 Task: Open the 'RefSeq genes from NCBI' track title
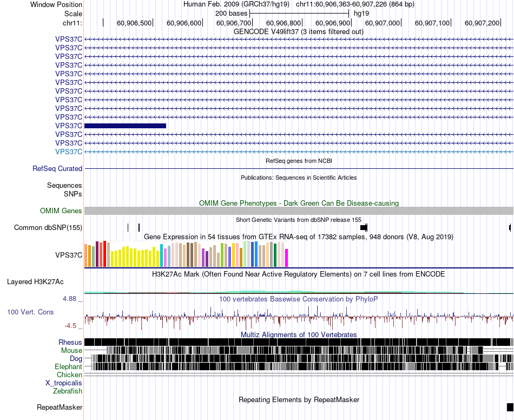click(x=299, y=161)
